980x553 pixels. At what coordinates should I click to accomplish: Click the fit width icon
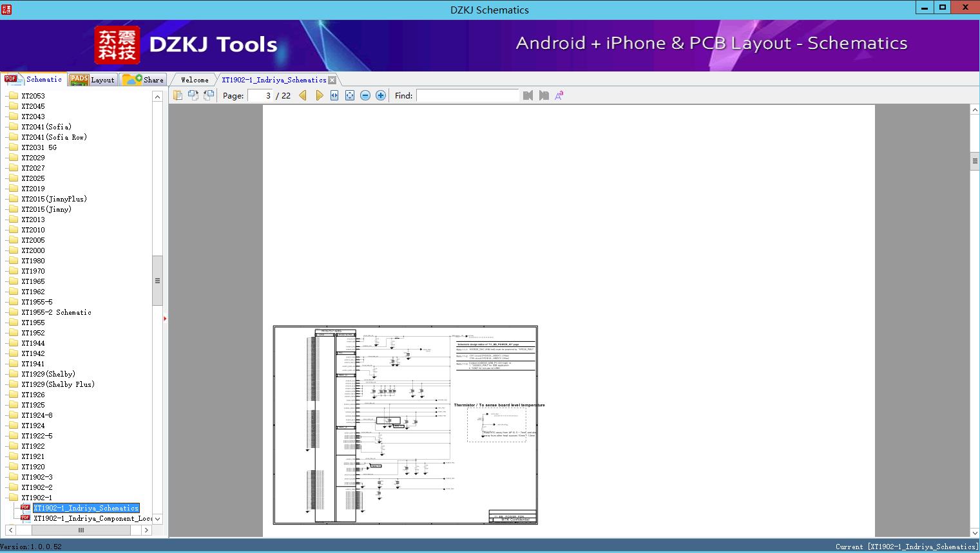[334, 95]
